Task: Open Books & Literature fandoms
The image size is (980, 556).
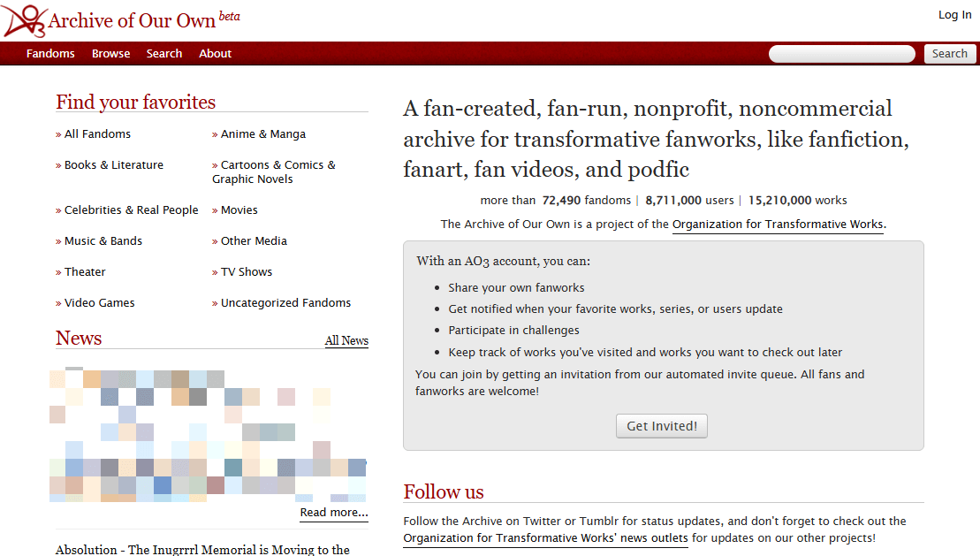Action: 113,164
